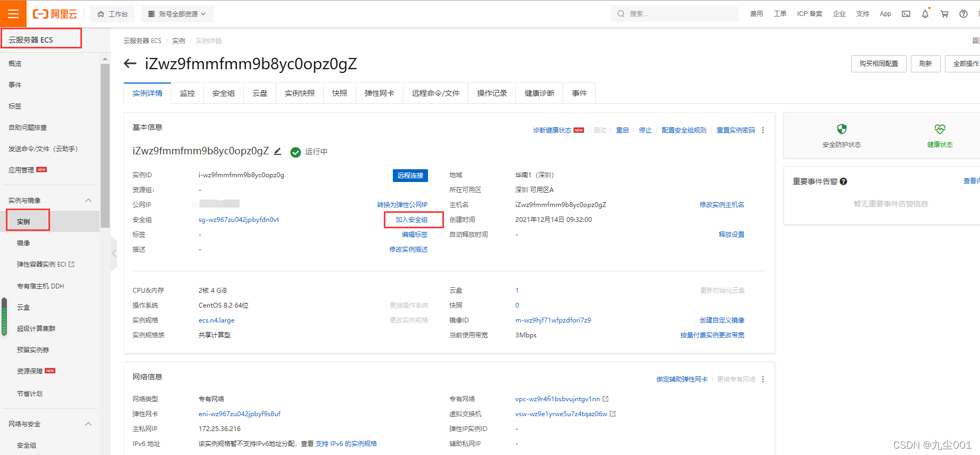This screenshot has width=980, height=455.
Task: Edit instance name with pencil icon
Action: (277, 151)
